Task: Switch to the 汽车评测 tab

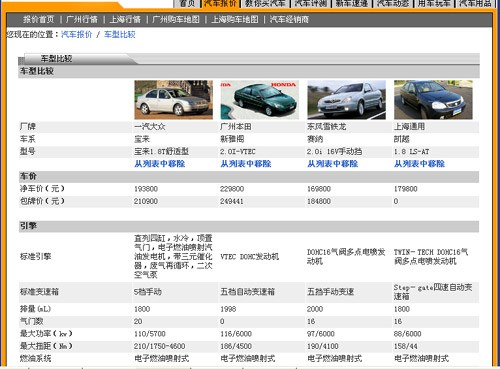Action: (x=311, y=3)
